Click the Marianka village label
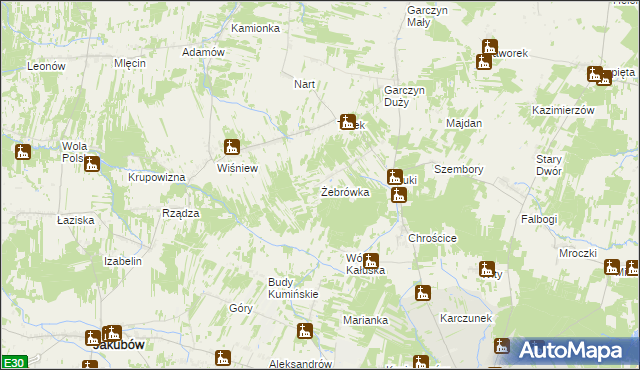Image resolution: width=640 pixels, height=370 pixels. (x=366, y=320)
